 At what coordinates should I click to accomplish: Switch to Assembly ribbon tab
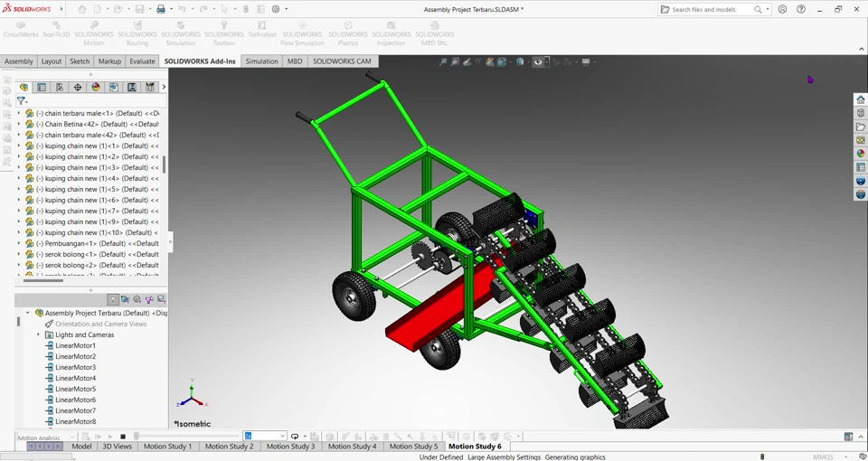[x=19, y=61]
